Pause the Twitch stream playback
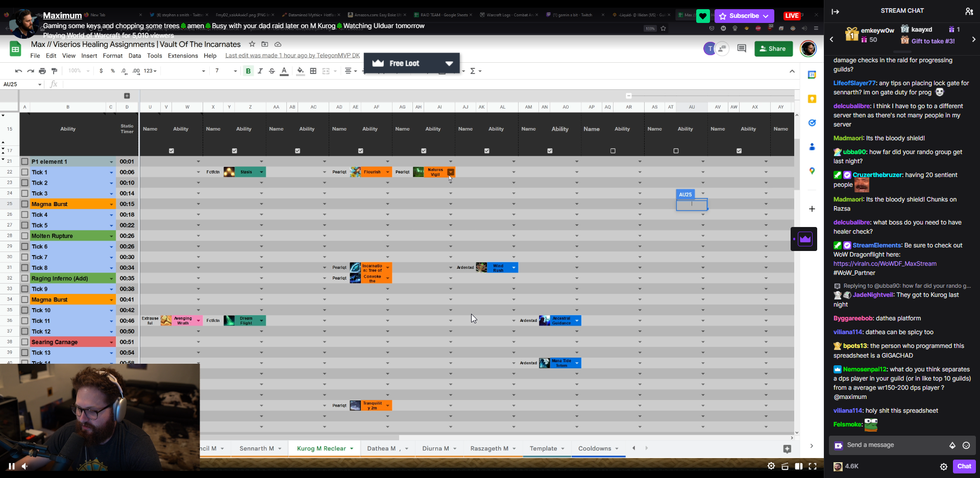 pyautogui.click(x=11, y=466)
